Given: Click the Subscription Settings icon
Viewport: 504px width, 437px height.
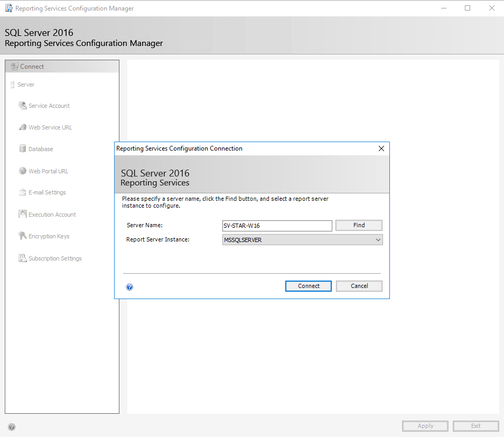Looking at the screenshot, I should tap(23, 258).
